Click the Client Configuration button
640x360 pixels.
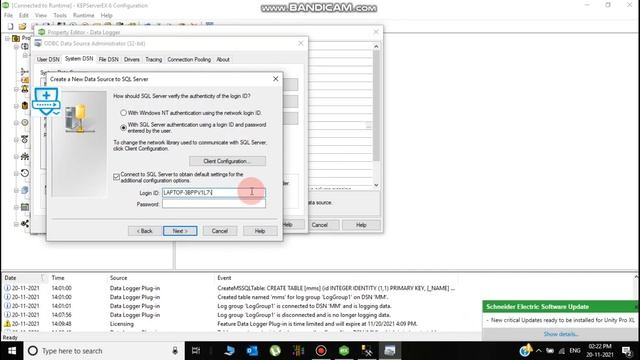coord(227,161)
